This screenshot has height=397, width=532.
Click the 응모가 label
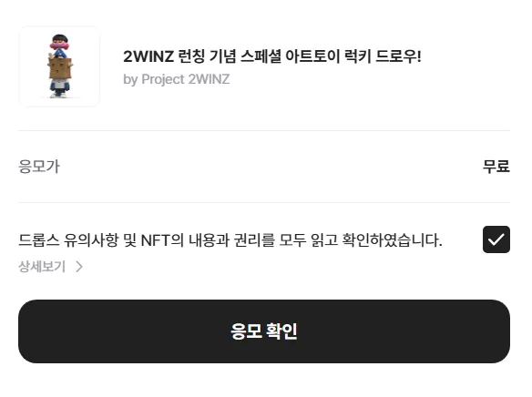pyautogui.click(x=39, y=166)
